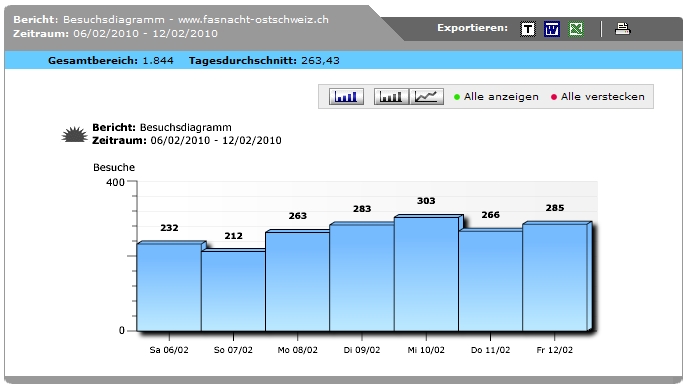
Task: Select the Sa 06/02 bar with 232 visits
Action: pos(169,287)
